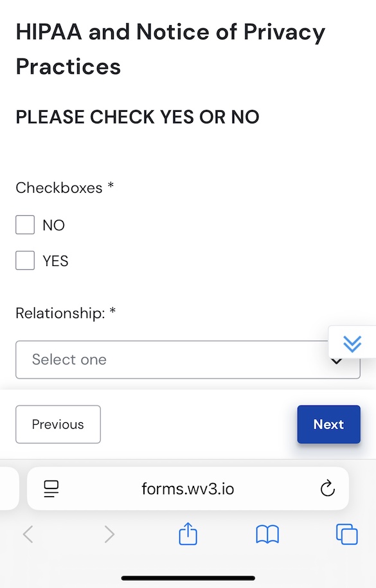The height and width of the screenshot is (588, 376).
Task: Go back with Safari back arrow
Action: click(28, 534)
